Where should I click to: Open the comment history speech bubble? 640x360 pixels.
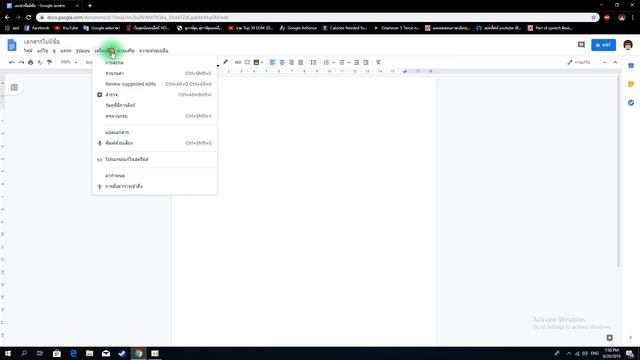pyautogui.click(x=581, y=45)
